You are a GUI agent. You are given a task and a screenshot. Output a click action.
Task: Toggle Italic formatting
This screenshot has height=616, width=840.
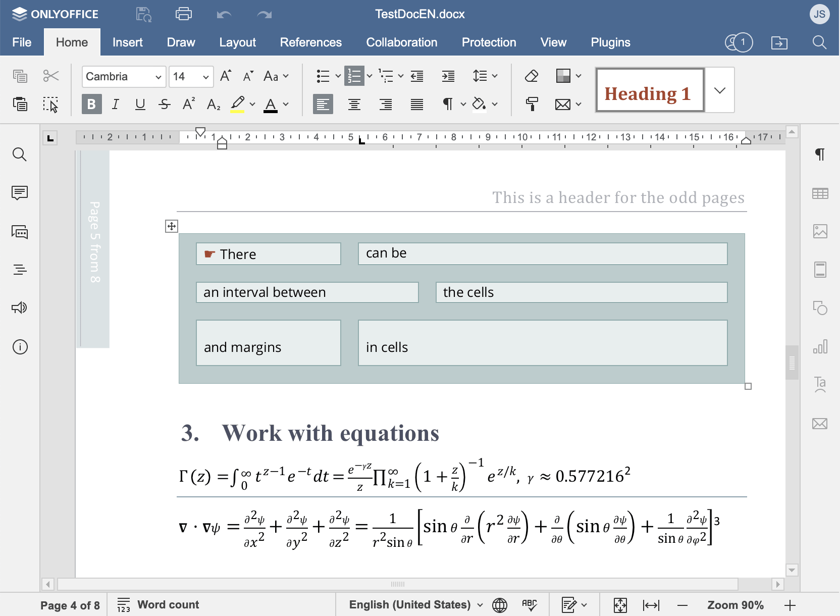[116, 104]
